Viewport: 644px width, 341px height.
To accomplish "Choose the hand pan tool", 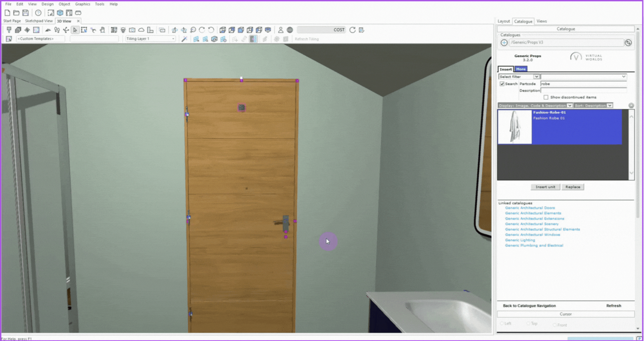I will point(103,30).
